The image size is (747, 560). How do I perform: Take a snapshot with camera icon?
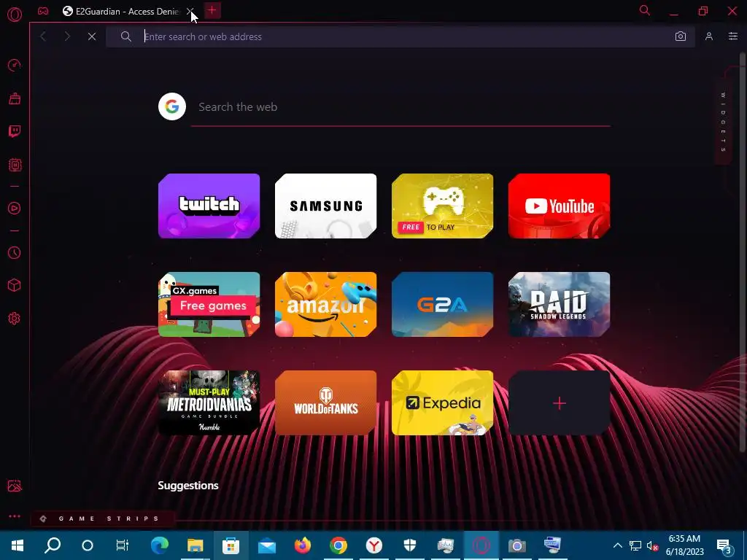681,36
